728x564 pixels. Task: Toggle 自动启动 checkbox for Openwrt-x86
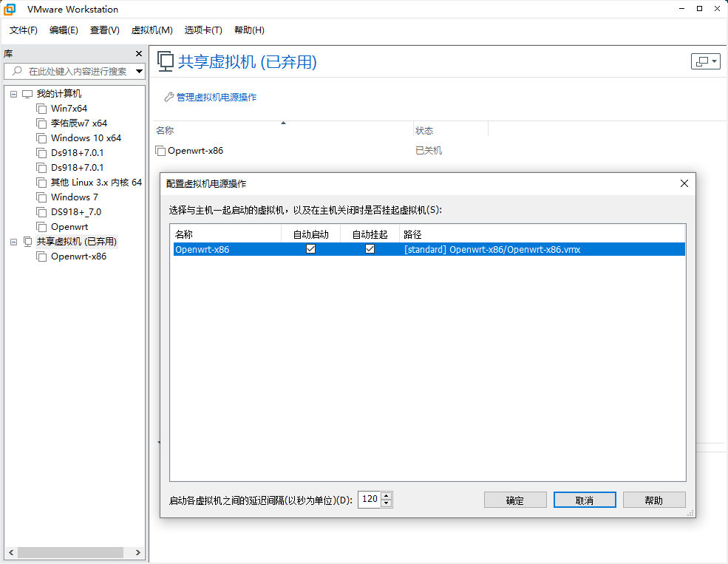pos(310,249)
